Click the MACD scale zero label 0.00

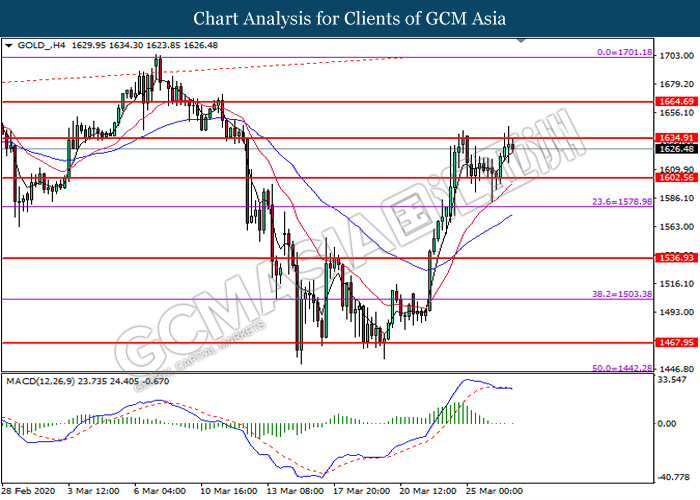(667, 424)
